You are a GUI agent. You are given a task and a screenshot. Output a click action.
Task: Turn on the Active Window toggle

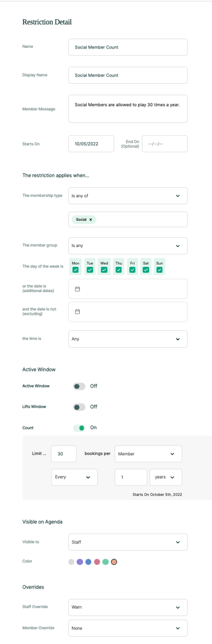[79, 386]
